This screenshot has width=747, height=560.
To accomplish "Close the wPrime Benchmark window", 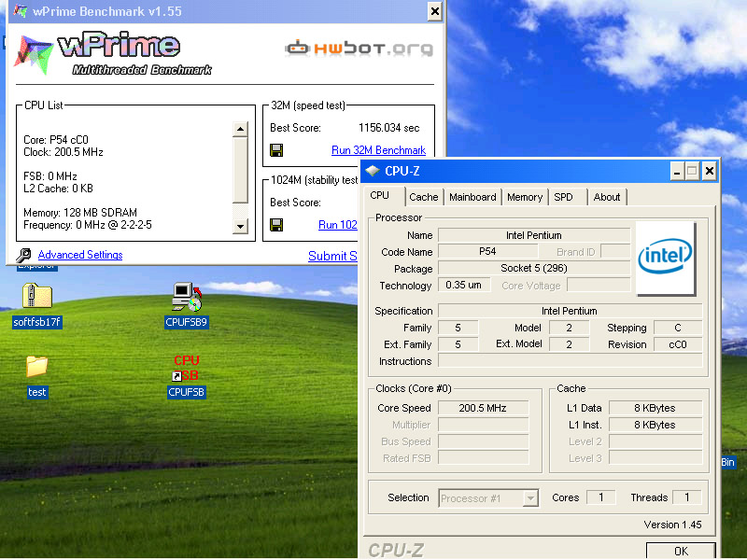I will click(x=435, y=10).
